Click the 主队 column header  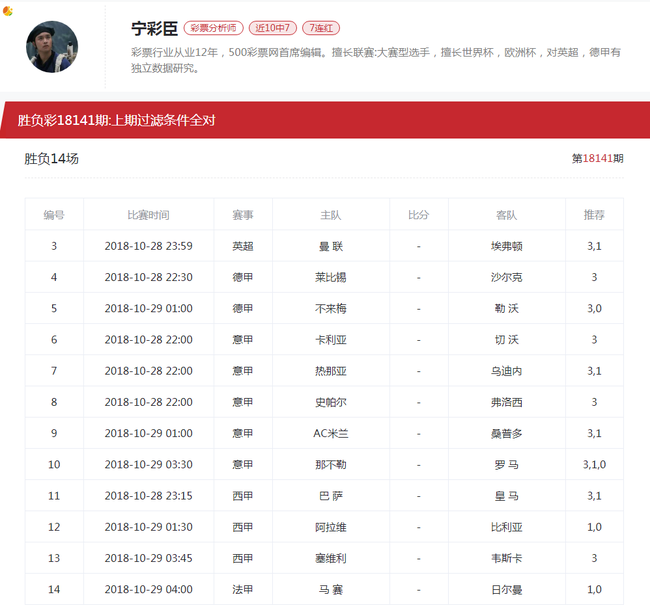330,215
